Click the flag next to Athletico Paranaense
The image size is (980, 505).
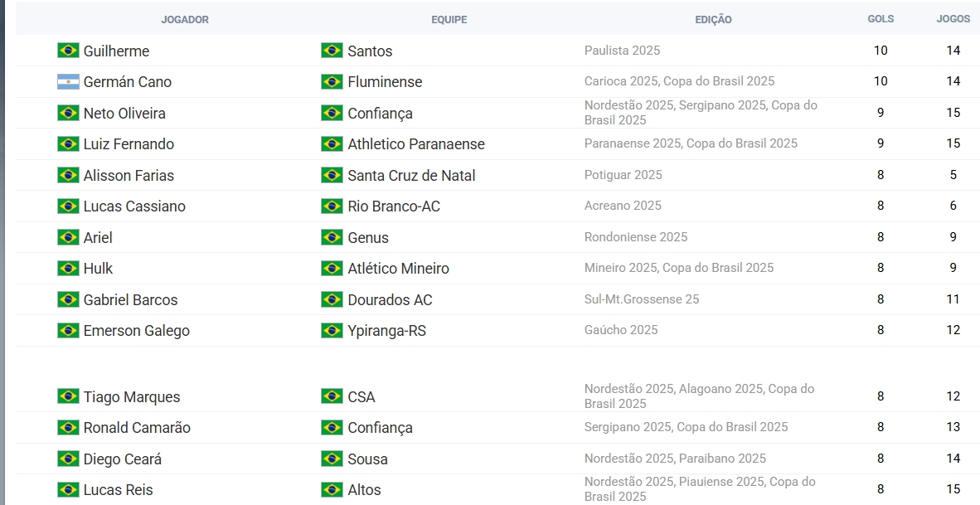(332, 143)
